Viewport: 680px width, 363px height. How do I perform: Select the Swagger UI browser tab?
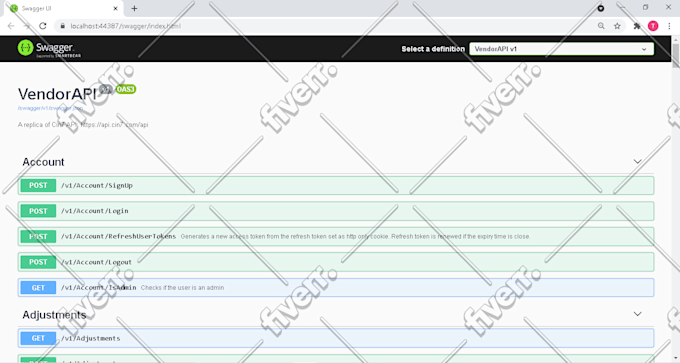pyautogui.click(x=63, y=9)
